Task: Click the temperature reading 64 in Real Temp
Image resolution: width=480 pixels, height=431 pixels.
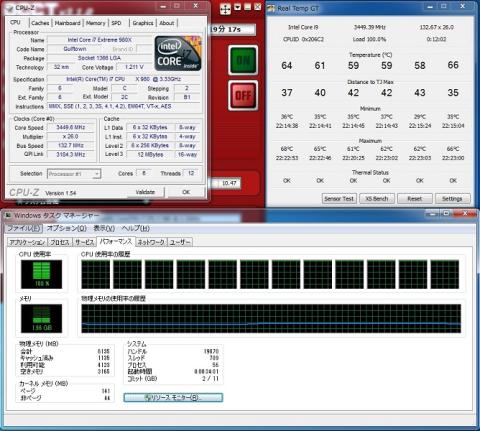Action: coord(287,65)
